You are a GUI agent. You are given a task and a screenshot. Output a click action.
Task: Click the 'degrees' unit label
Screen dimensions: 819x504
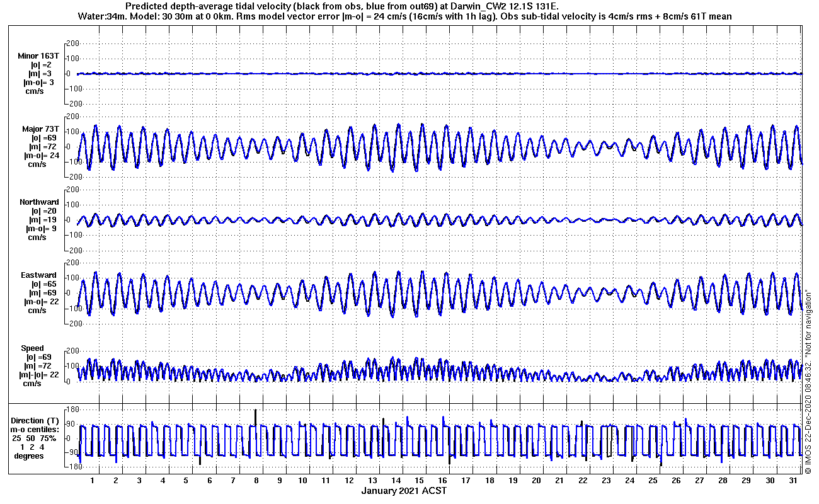pos(29,455)
